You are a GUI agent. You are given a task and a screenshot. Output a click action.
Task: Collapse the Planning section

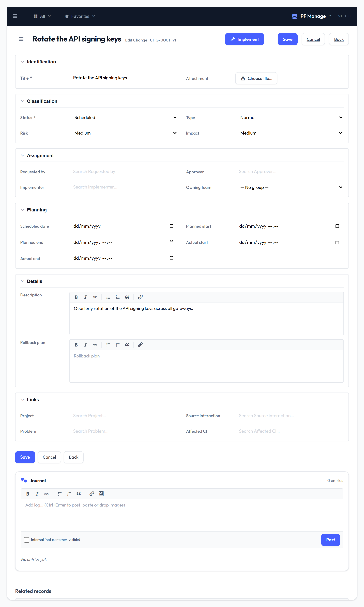[x=23, y=210]
